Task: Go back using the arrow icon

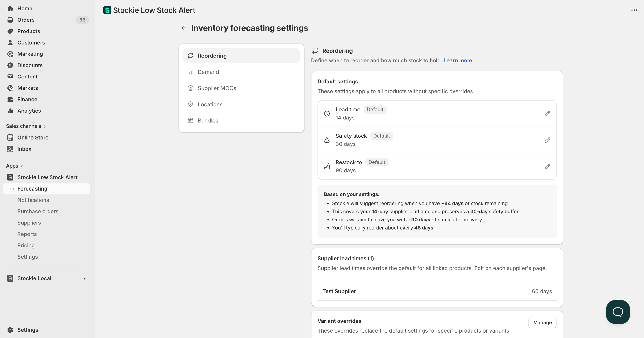Action: [184, 28]
